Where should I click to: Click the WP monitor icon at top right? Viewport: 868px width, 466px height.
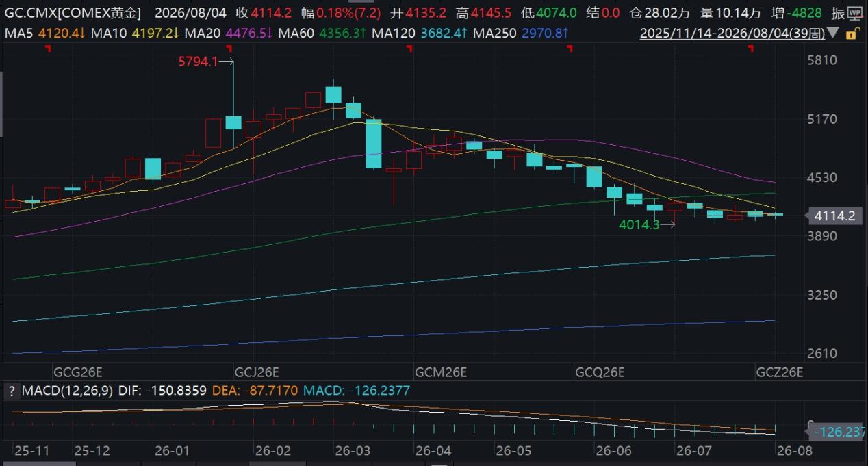pos(856,13)
